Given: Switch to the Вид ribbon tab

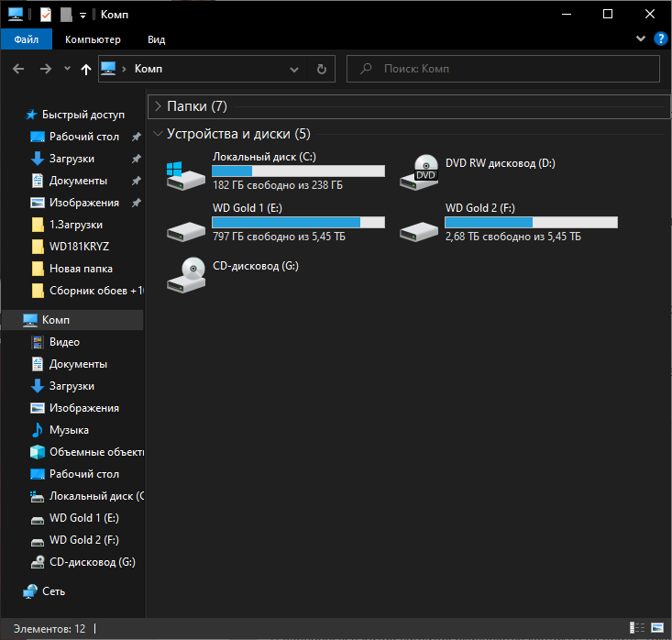Looking at the screenshot, I should [x=156, y=39].
